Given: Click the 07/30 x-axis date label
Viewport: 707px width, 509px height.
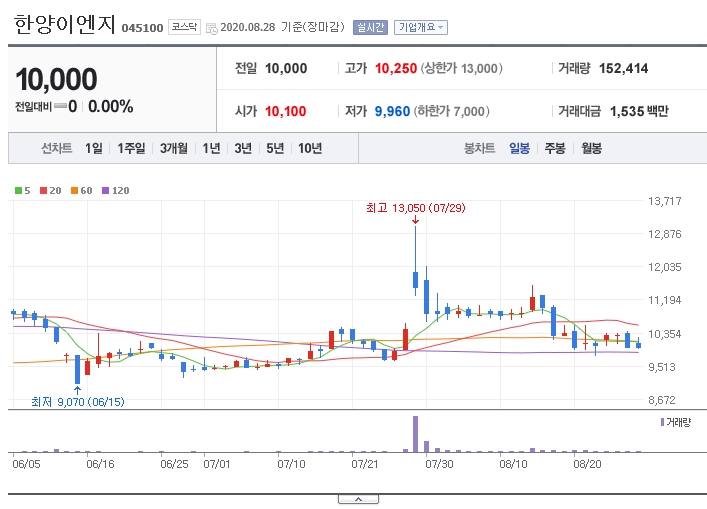Looking at the screenshot, I should (439, 464).
